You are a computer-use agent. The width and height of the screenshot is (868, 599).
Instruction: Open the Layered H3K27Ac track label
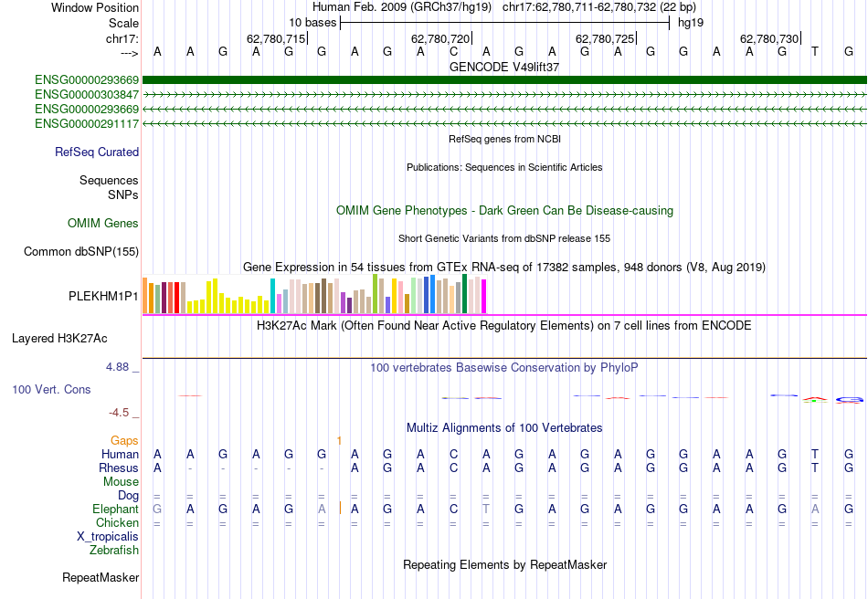coord(59,339)
